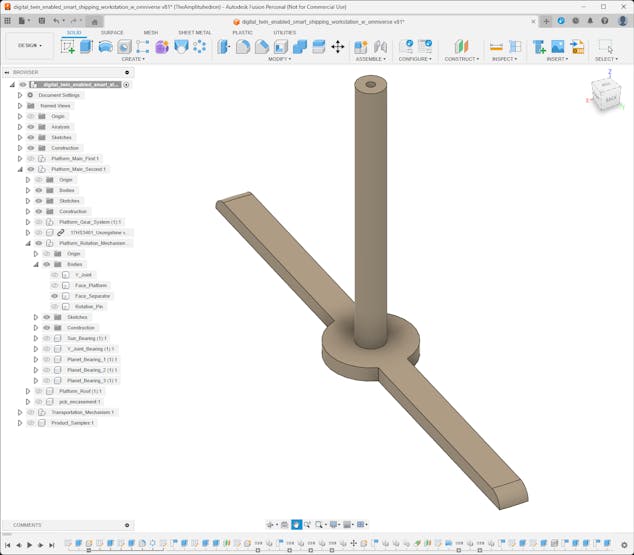Click the Undo arrow in quick access toolbar
Screen dimensions: 634x555
click(x=57, y=20)
